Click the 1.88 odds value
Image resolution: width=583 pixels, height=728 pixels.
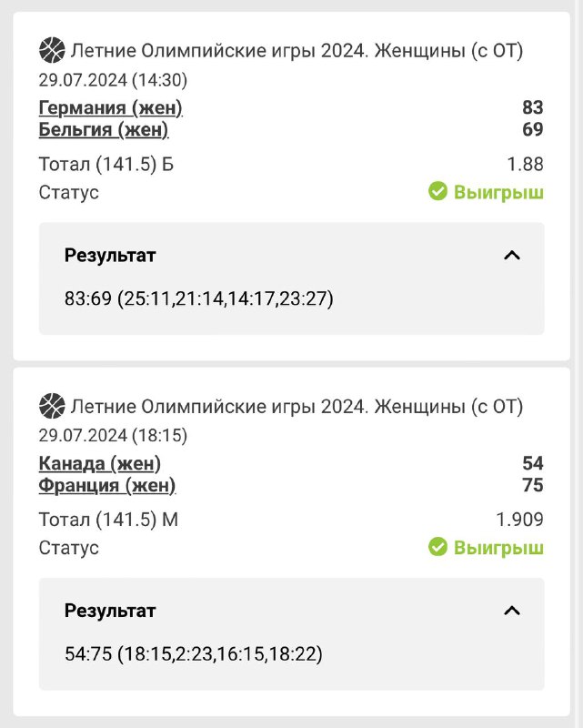tap(525, 164)
